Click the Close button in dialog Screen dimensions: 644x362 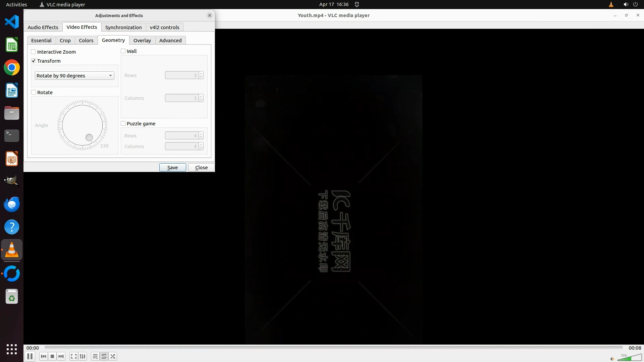coord(201,168)
